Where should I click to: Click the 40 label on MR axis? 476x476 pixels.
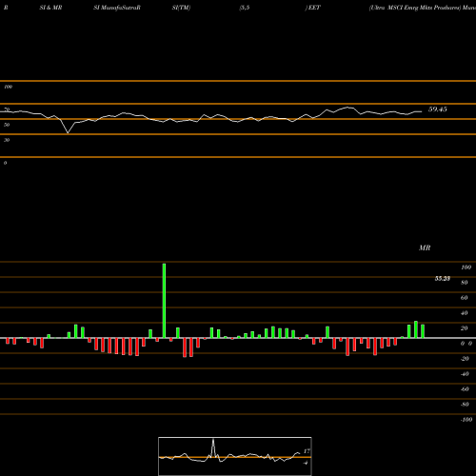pyautogui.click(x=465, y=313)
